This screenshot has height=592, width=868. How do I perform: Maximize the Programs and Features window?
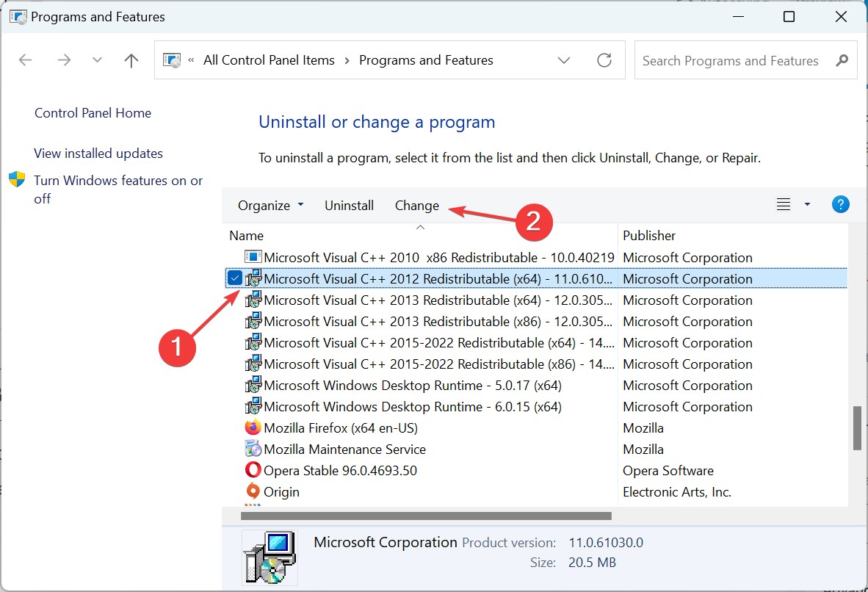click(789, 17)
